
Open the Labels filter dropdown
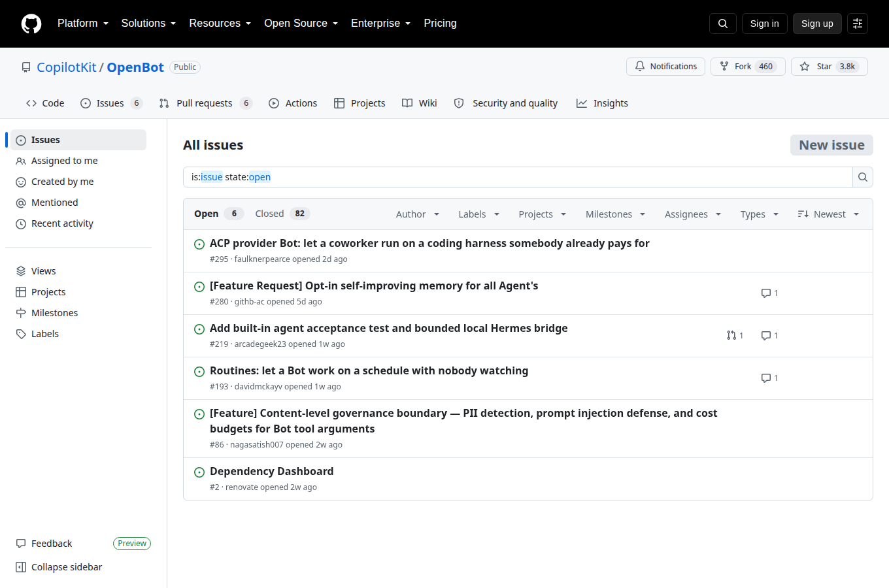click(x=479, y=214)
